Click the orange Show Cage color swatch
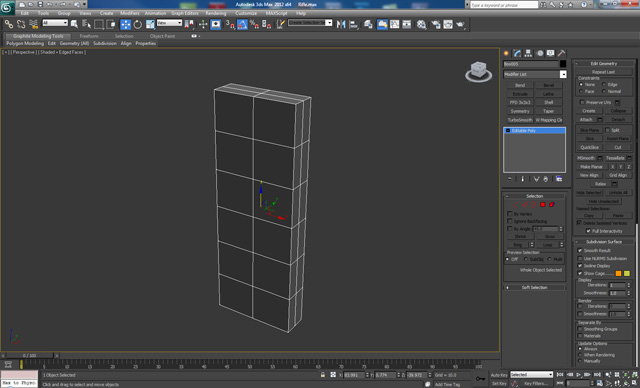The height and width of the screenshot is (388, 640). [618, 273]
